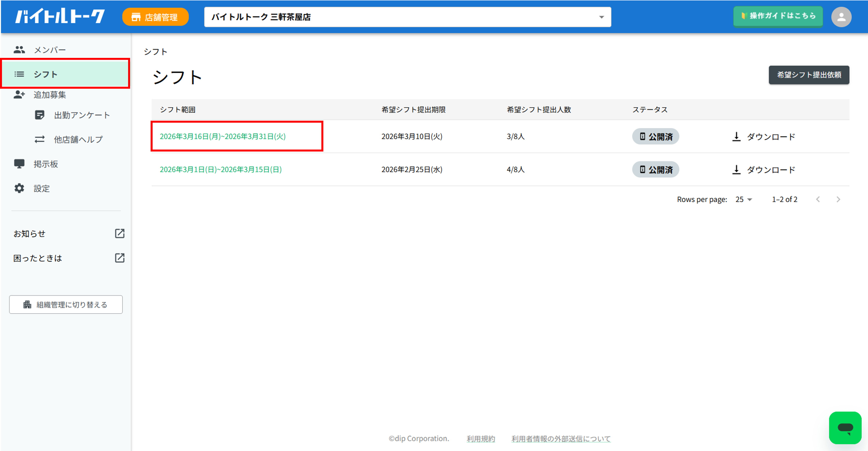Open the store selector dropdown arrow
Screen dimensions: 868x451
tap(602, 17)
